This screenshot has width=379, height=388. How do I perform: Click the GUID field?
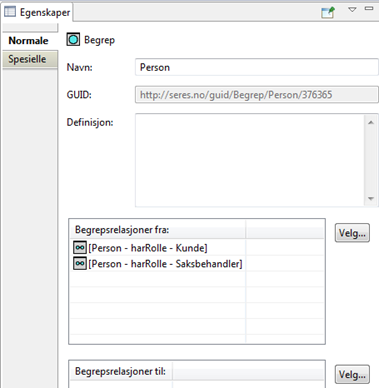tap(257, 95)
